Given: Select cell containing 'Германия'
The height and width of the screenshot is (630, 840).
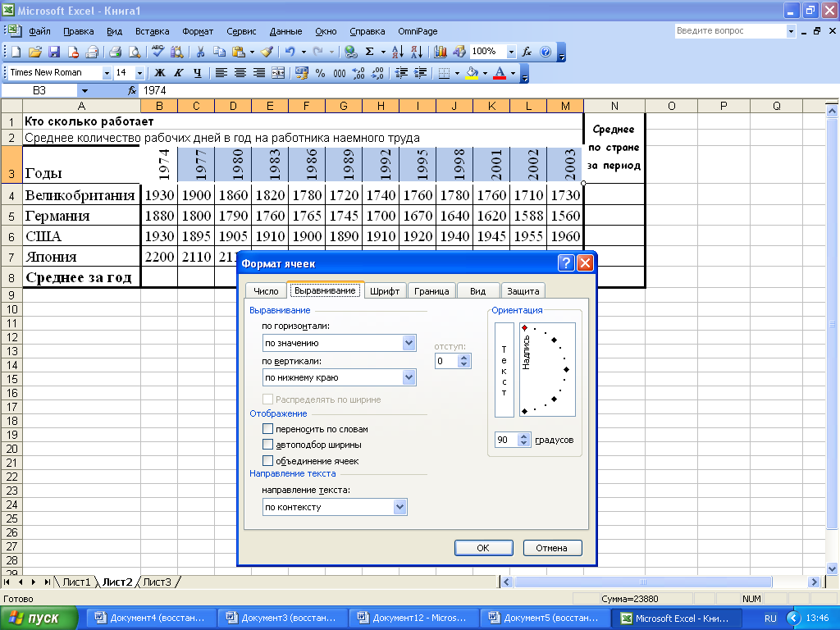Looking at the screenshot, I should coord(81,216).
